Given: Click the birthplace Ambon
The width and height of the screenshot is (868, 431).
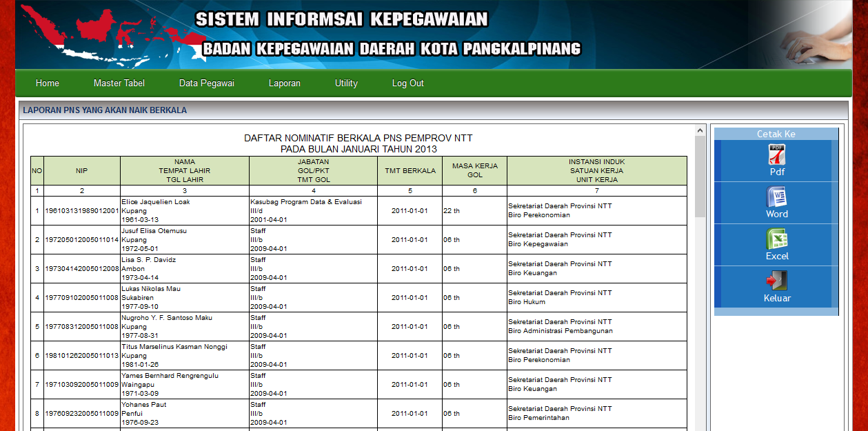Looking at the screenshot, I should point(133,269).
